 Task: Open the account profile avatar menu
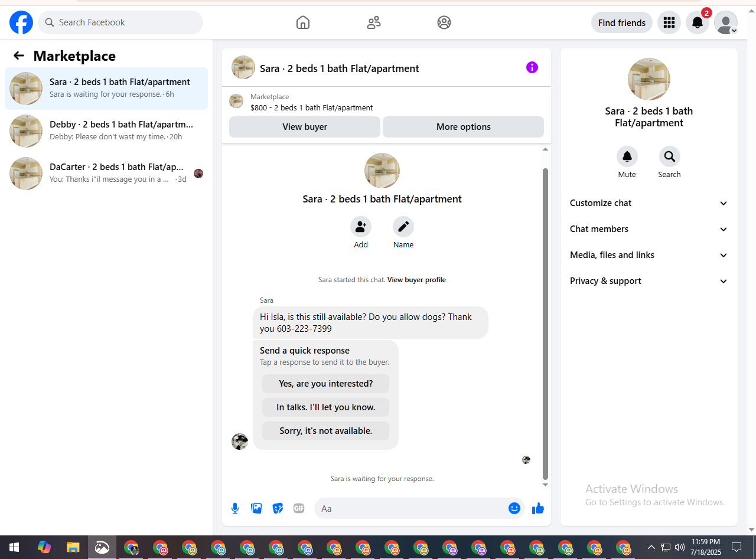click(726, 22)
